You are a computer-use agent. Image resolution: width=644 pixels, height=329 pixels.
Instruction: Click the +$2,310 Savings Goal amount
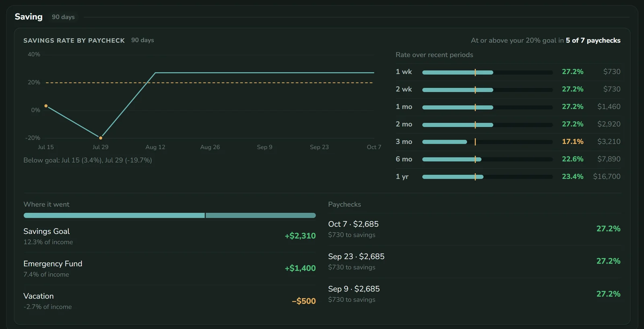point(300,236)
